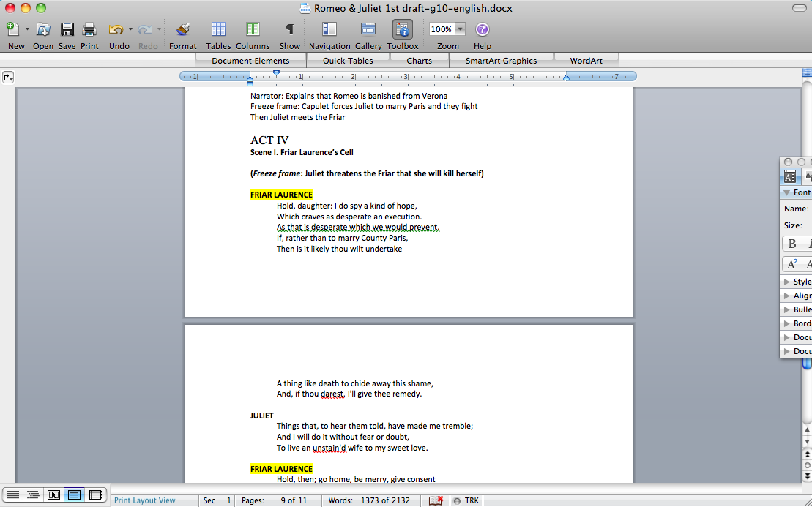The height and width of the screenshot is (507, 812).
Task: Open the SmartArt Graphics tab
Action: [502, 61]
